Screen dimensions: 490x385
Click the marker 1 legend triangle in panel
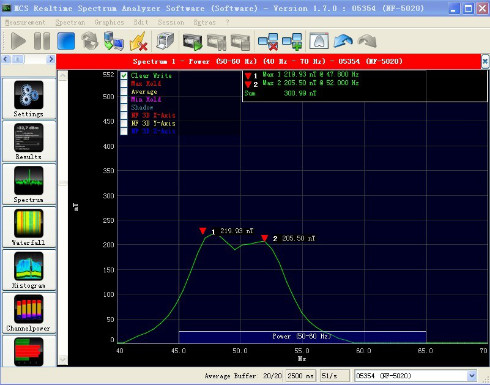point(248,76)
